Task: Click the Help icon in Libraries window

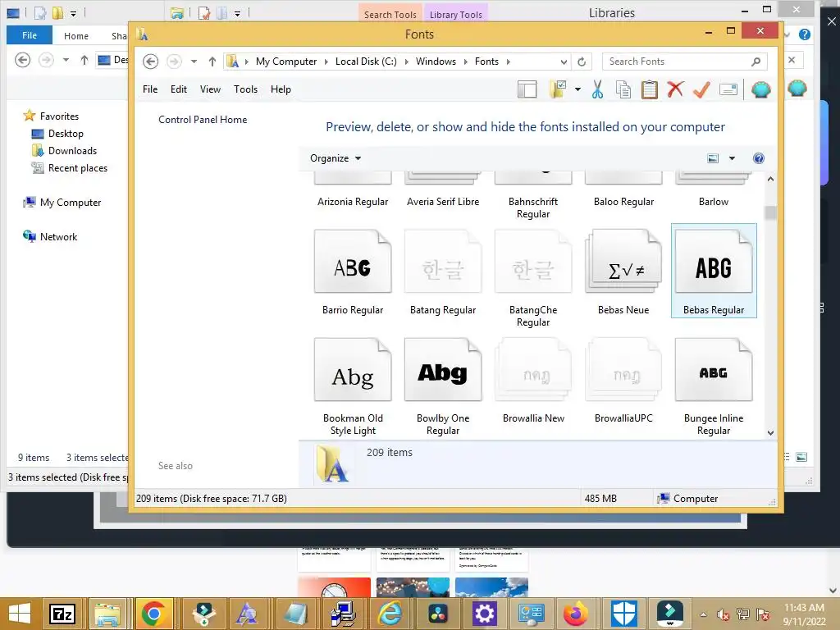Action: pyautogui.click(x=804, y=34)
